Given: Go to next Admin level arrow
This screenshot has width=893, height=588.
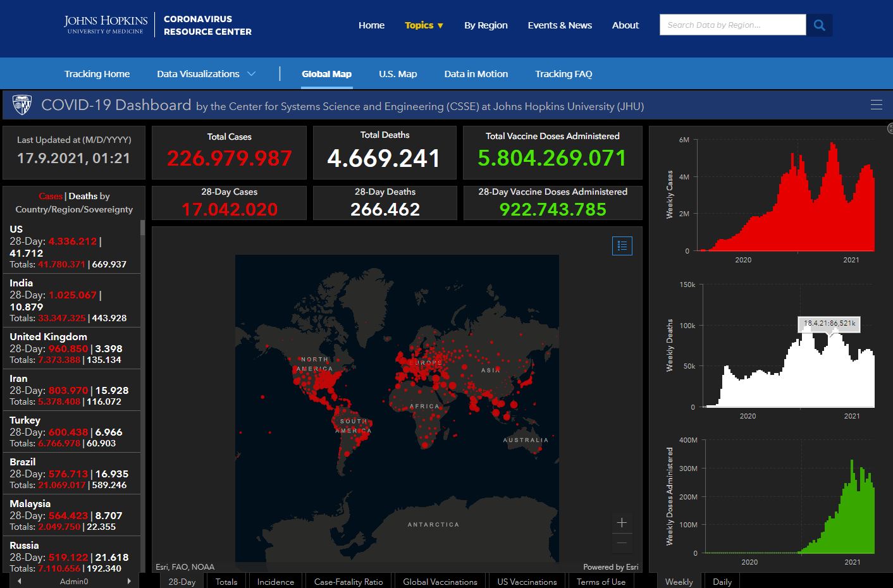Looking at the screenshot, I should [x=129, y=581].
